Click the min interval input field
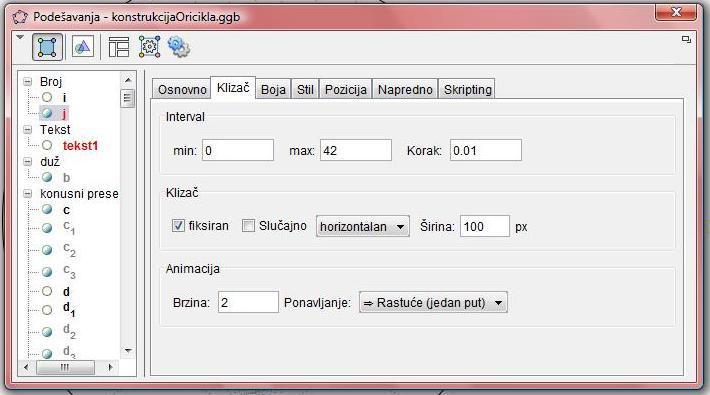 coord(238,150)
